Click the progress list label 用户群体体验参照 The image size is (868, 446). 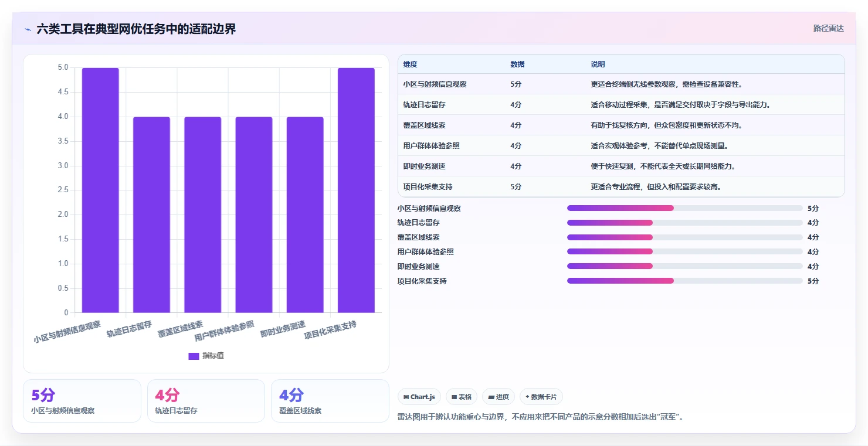pyautogui.click(x=425, y=251)
